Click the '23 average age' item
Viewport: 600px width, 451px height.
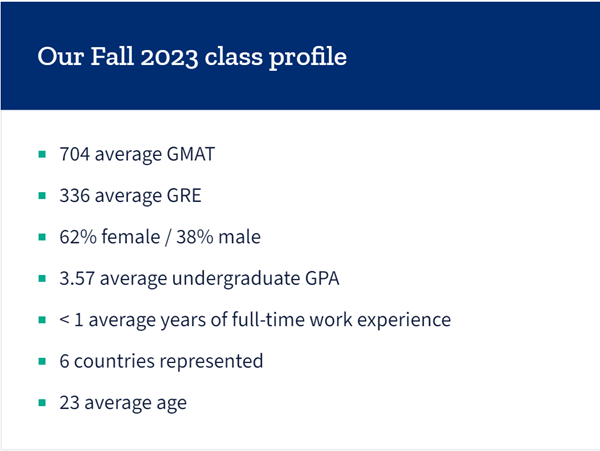123,403
